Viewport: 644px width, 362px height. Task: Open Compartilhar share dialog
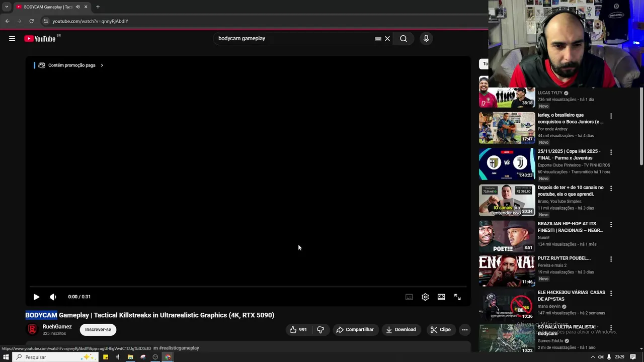coord(355,330)
